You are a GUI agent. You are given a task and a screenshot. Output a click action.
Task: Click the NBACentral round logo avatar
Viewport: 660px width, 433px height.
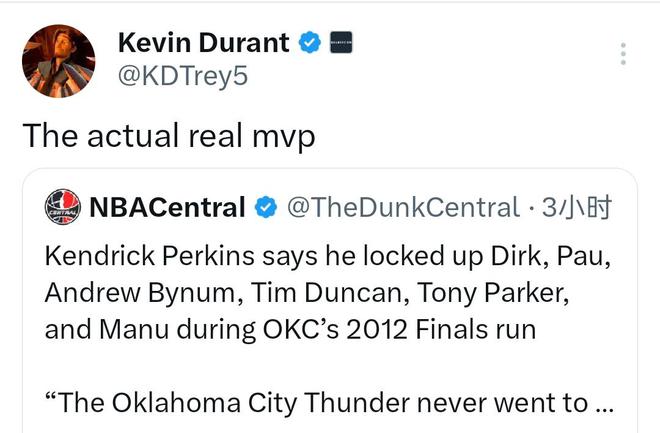[64, 207]
